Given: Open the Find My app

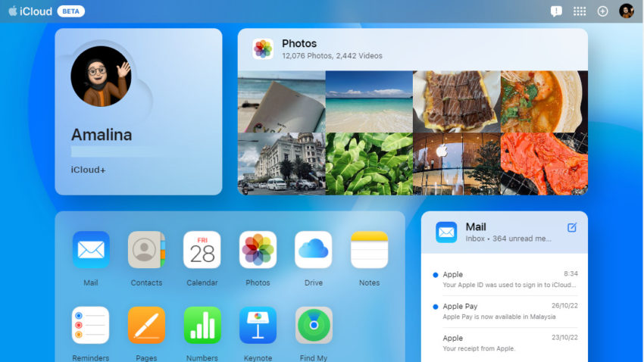Looking at the screenshot, I should (x=314, y=326).
